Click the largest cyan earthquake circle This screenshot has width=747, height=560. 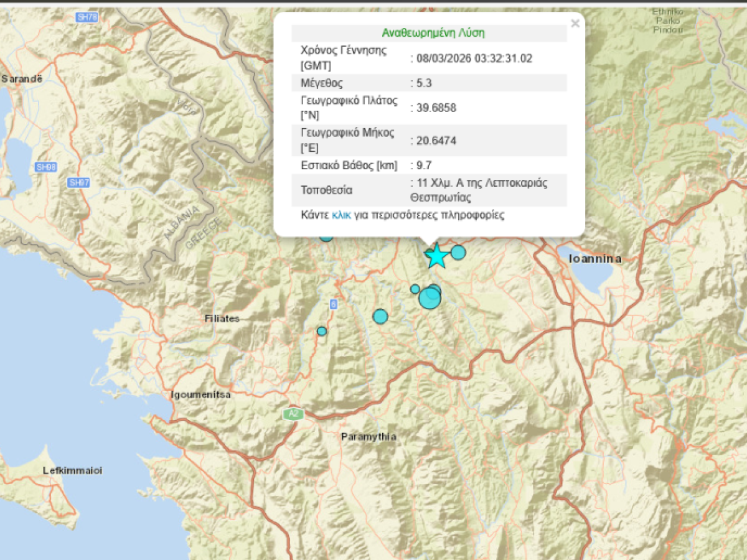pos(430,298)
